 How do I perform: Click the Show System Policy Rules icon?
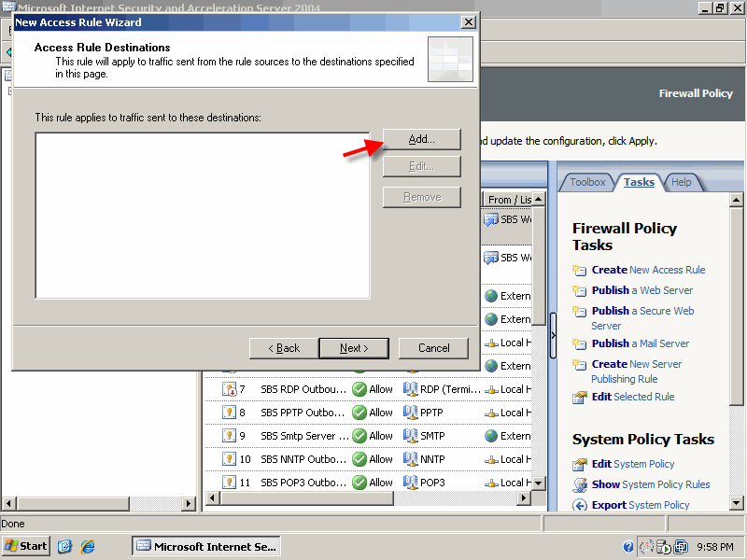(580, 484)
